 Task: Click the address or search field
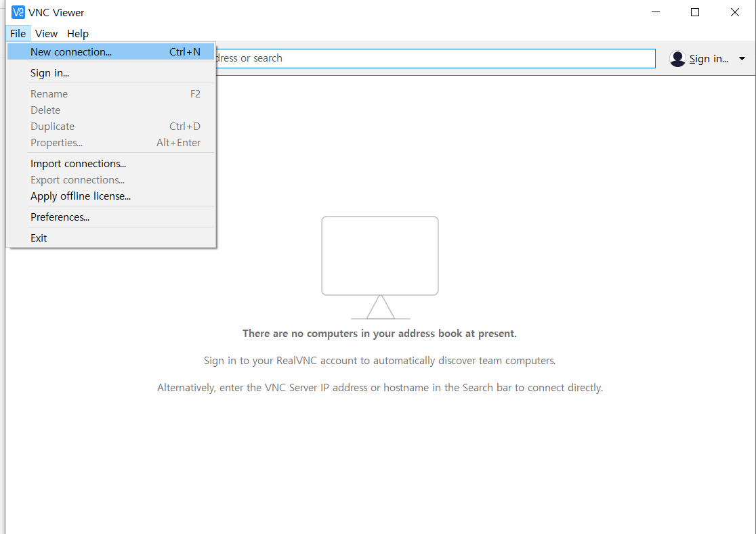coord(436,58)
